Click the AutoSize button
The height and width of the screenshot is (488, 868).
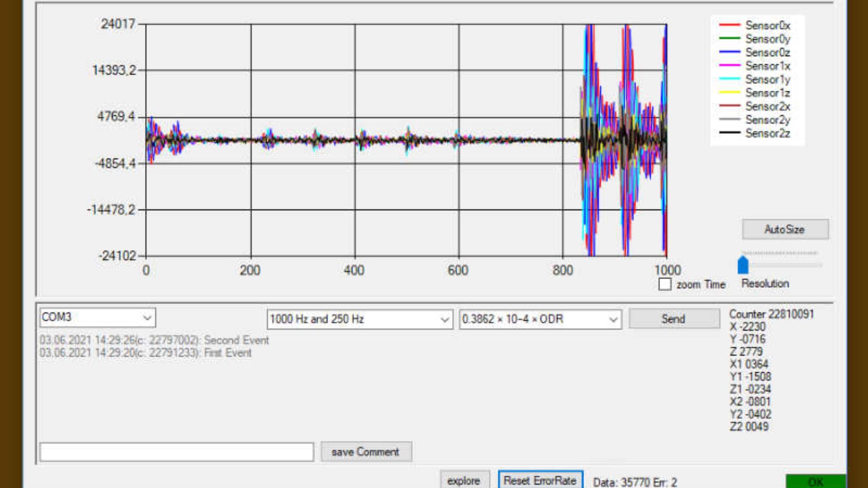click(785, 230)
